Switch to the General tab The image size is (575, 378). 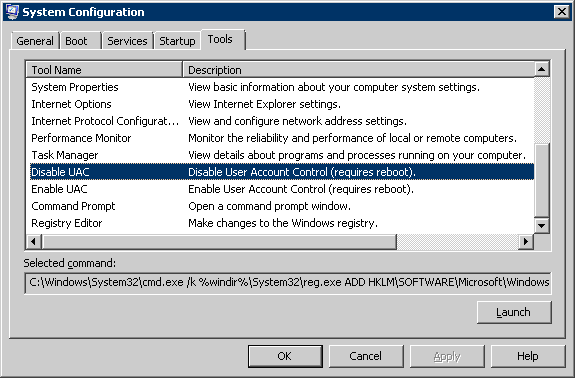click(35, 41)
